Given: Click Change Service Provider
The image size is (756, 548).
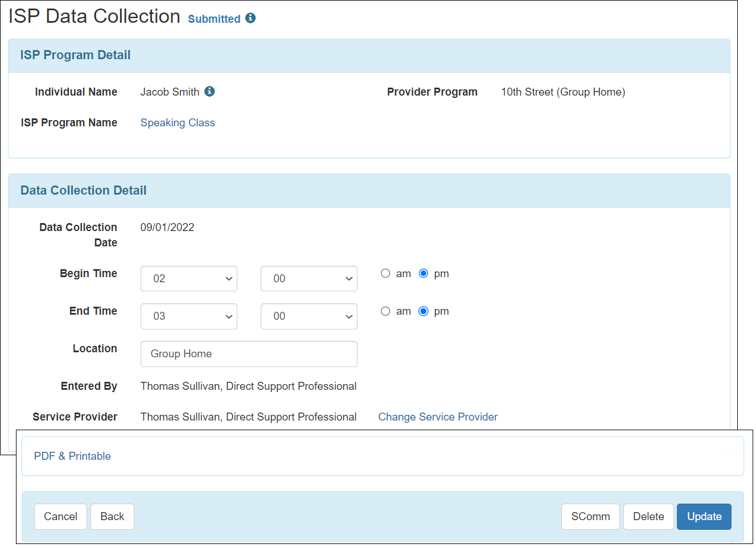Looking at the screenshot, I should click(x=438, y=417).
